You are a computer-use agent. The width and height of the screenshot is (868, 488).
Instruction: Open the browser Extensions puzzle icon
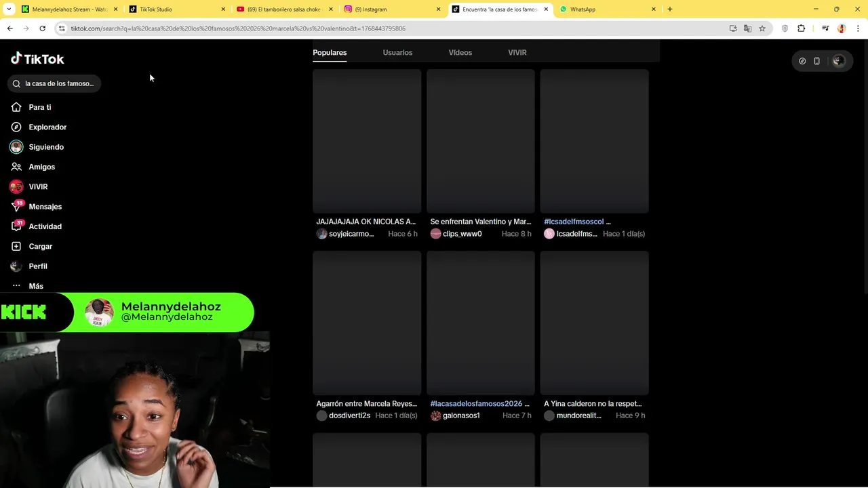(x=802, y=28)
